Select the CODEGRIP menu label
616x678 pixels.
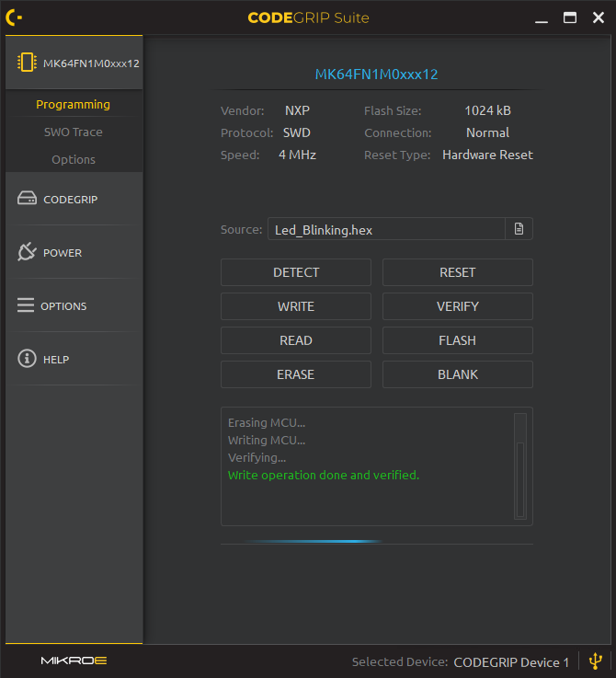coord(71,200)
